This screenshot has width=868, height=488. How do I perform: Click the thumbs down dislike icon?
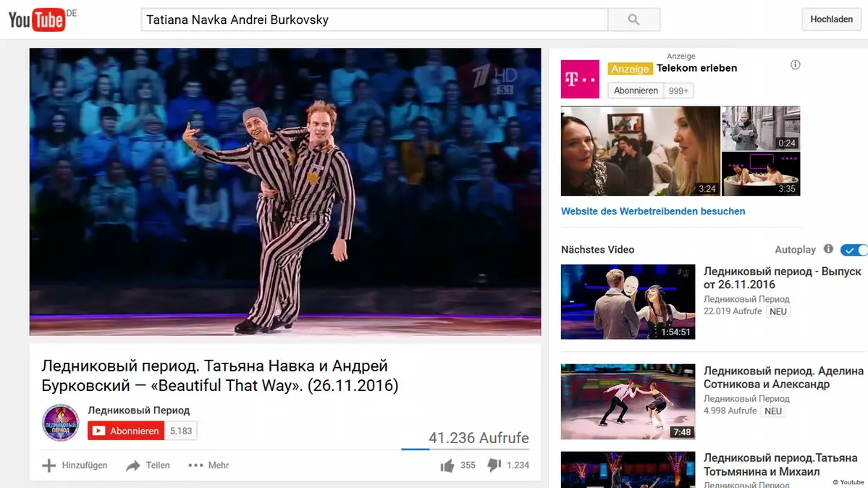pyautogui.click(x=494, y=465)
